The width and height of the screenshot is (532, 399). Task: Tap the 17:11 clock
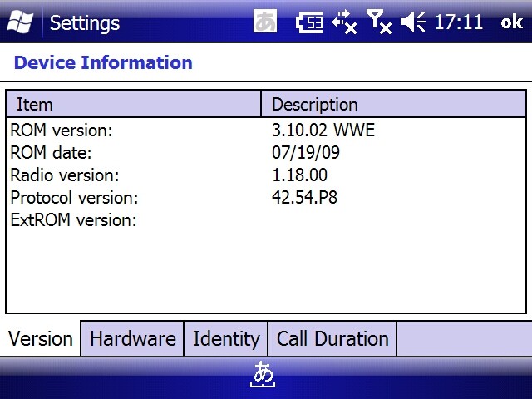pyautogui.click(x=459, y=22)
